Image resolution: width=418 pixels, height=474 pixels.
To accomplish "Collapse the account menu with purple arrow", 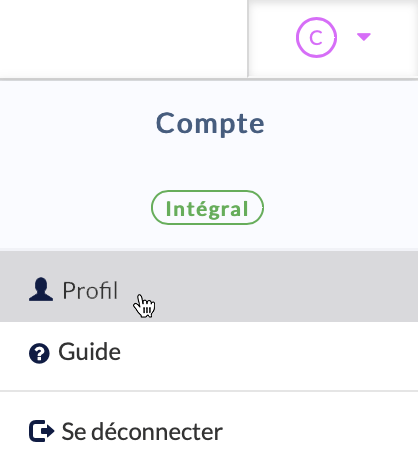I will point(364,37).
